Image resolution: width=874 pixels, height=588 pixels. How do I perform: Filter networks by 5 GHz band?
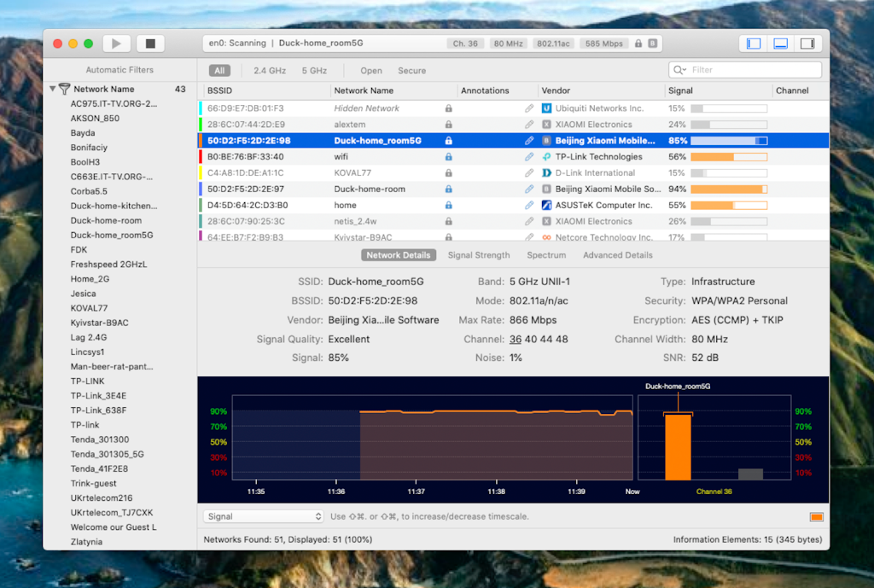[313, 71]
